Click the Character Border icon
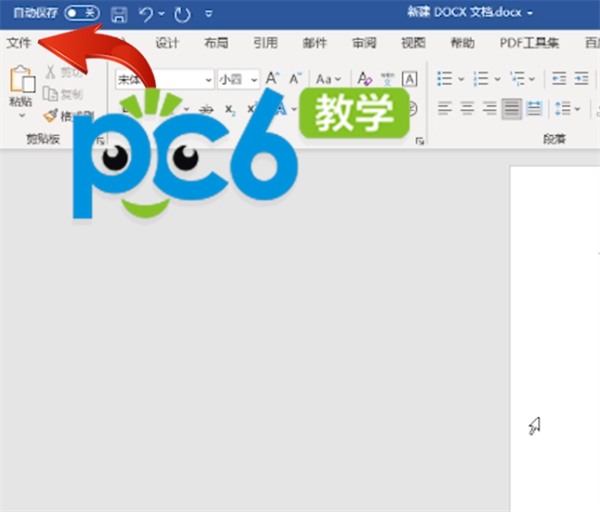Image resolution: width=600 pixels, height=512 pixels. 409,79
